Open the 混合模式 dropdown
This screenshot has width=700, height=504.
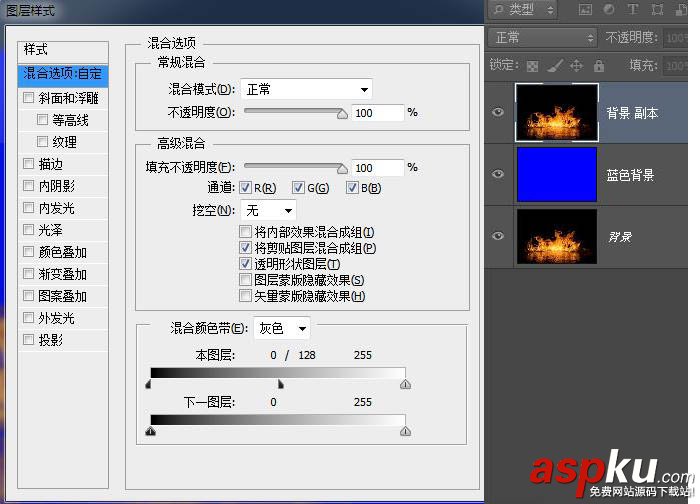(306, 89)
